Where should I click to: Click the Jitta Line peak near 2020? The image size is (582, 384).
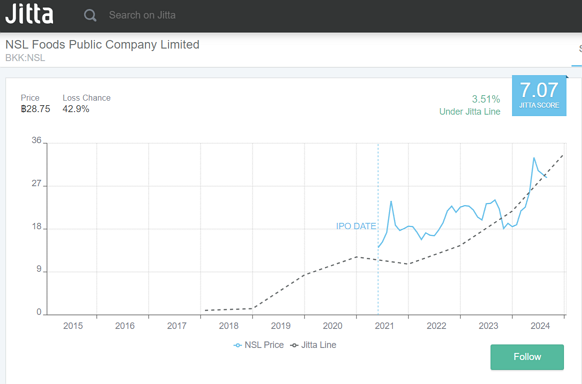coord(356,257)
